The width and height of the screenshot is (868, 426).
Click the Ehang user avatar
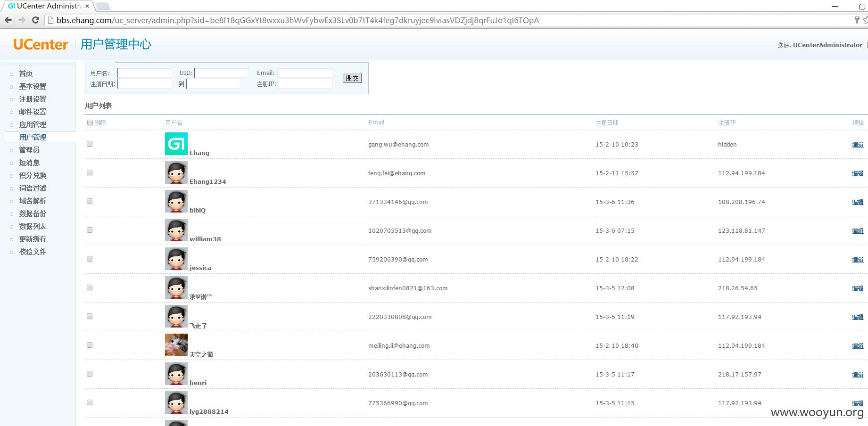coord(176,144)
